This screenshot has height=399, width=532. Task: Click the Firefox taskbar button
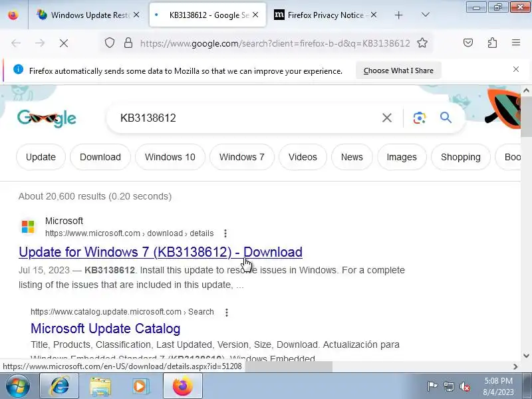182,386
